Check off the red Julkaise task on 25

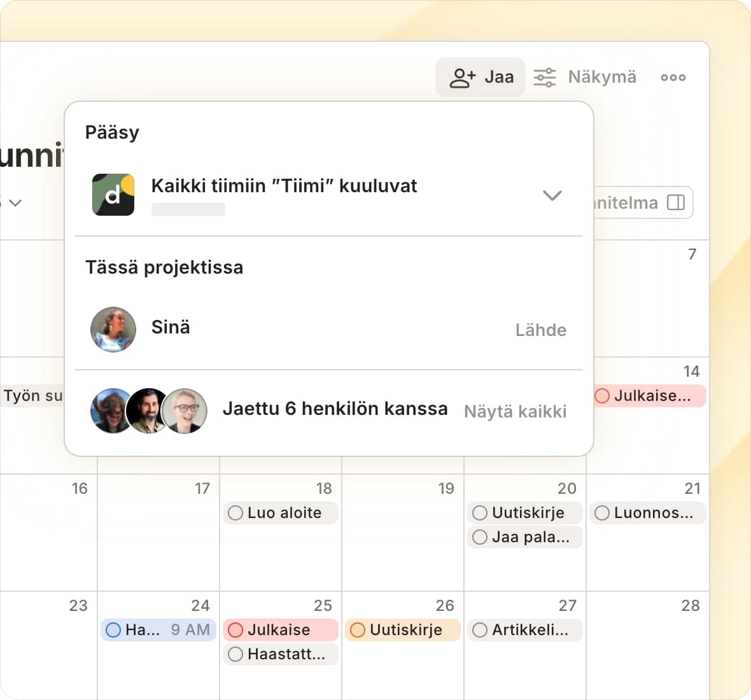coord(235,630)
